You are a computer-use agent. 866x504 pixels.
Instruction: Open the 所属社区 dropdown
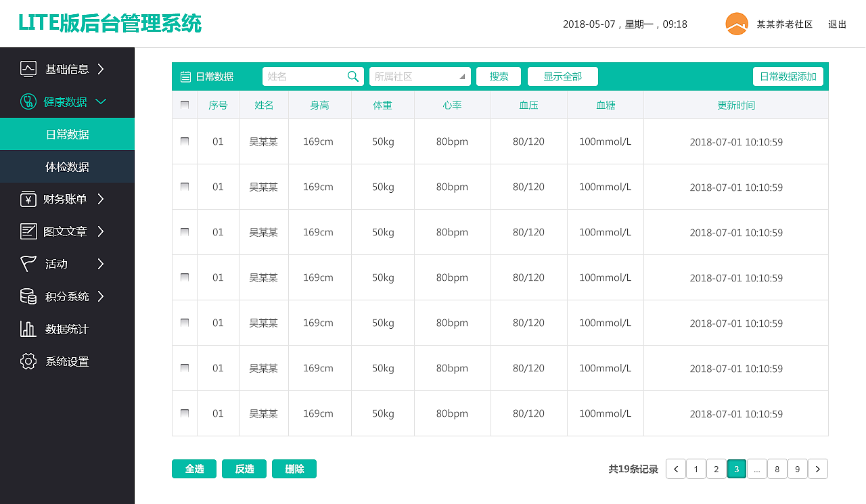420,76
